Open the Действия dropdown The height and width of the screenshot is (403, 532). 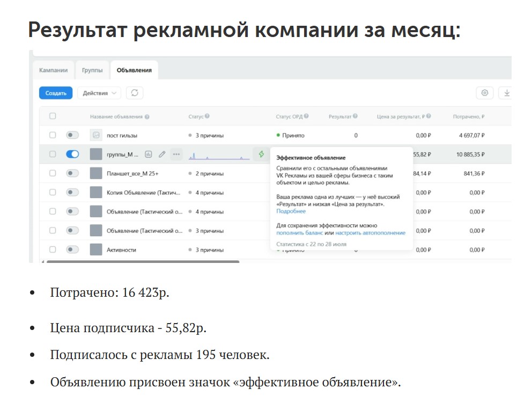coord(99,93)
